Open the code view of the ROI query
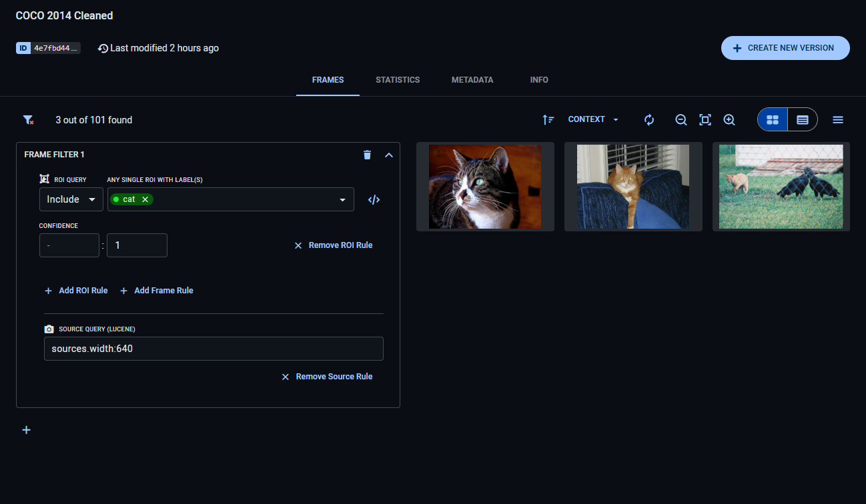This screenshot has height=504, width=866. 374,200
